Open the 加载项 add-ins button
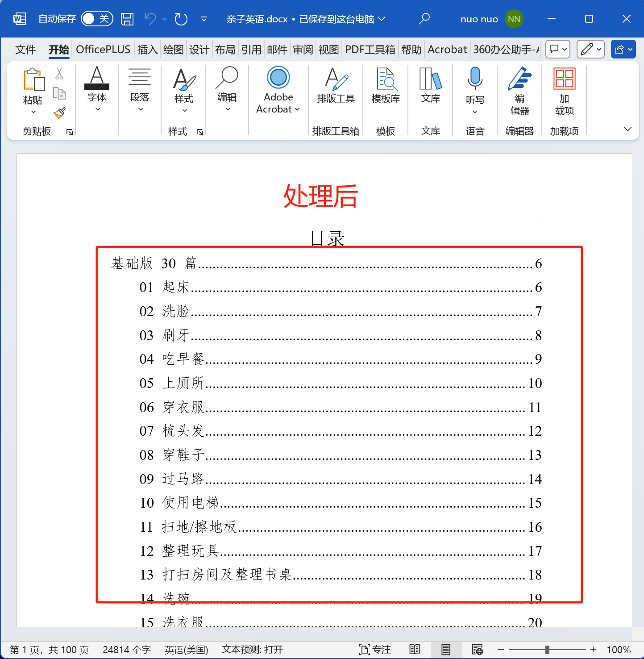644x659 pixels. pyautogui.click(x=564, y=91)
